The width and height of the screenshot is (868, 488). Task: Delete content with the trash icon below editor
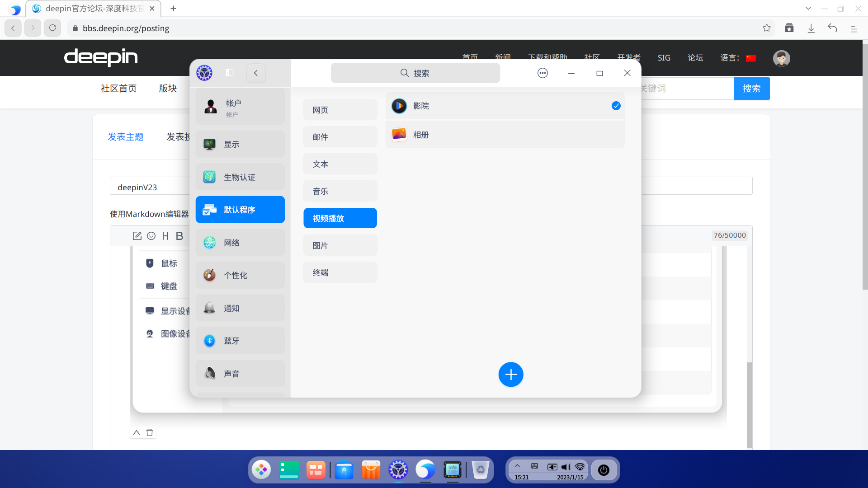150,432
